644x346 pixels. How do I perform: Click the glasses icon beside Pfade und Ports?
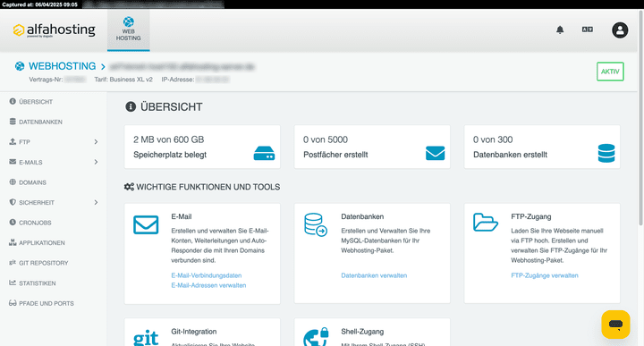13,303
